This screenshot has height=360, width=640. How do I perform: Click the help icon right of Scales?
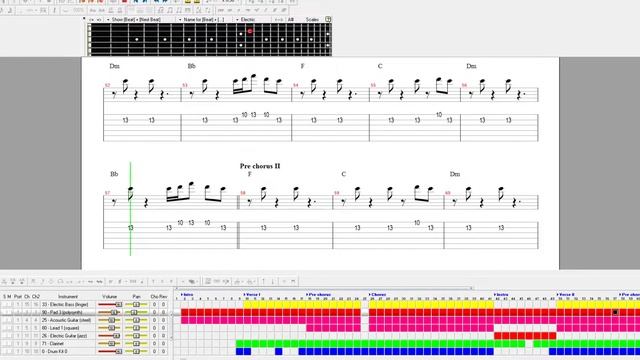coord(328,19)
